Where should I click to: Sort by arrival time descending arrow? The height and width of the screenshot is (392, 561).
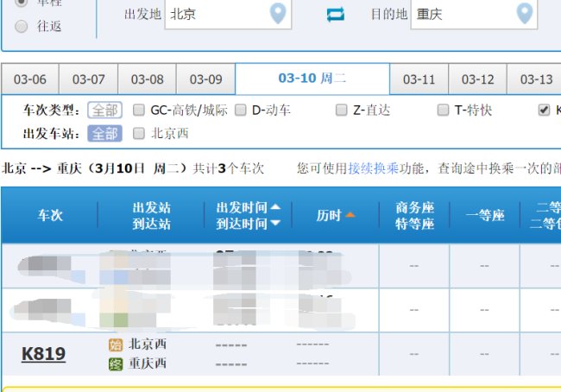[x=275, y=223]
